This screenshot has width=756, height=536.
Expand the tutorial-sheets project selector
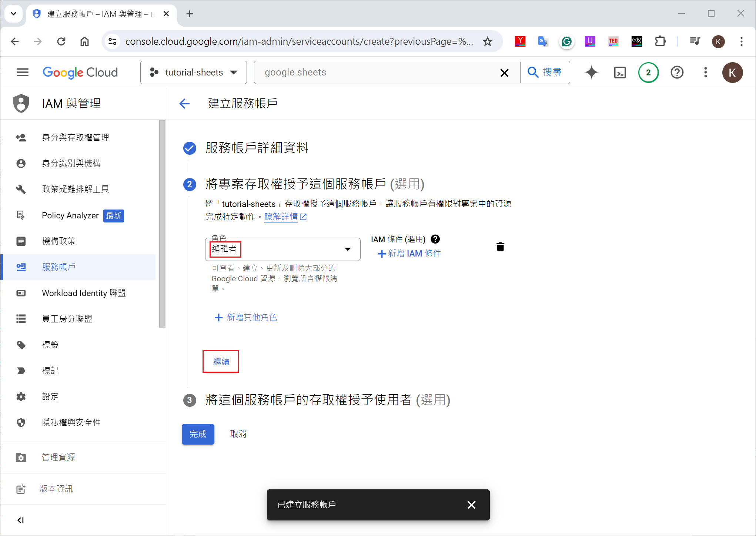coord(193,73)
